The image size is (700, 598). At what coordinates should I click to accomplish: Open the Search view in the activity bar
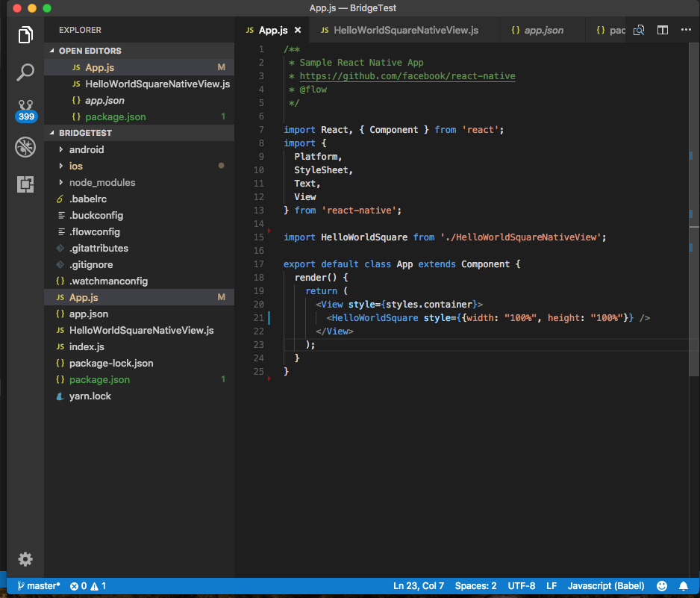(x=25, y=72)
